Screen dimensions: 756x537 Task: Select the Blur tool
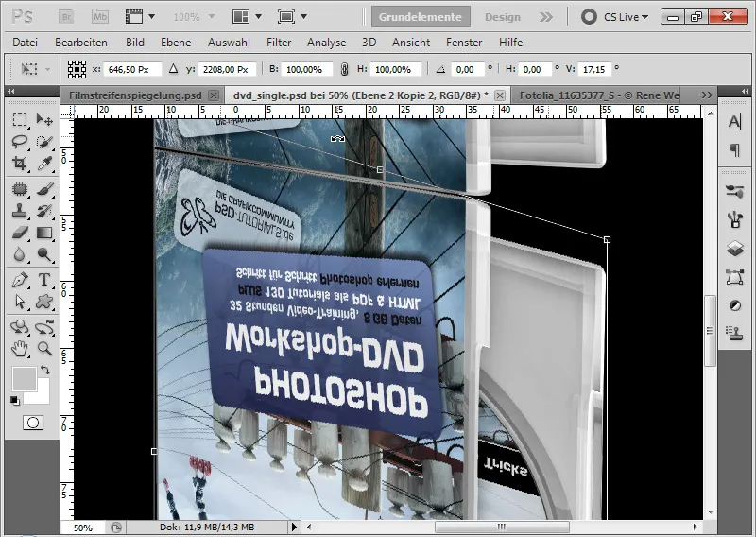tap(19, 254)
